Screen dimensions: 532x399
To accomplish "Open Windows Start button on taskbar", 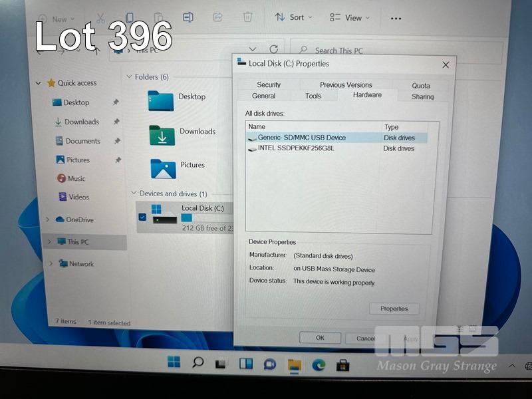I will click(x=174, y=363).
